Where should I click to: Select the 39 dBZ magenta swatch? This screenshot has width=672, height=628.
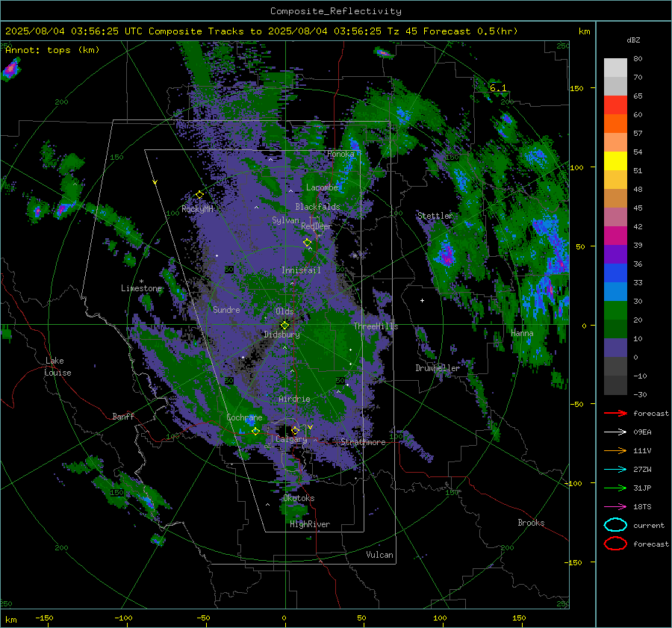615,235
